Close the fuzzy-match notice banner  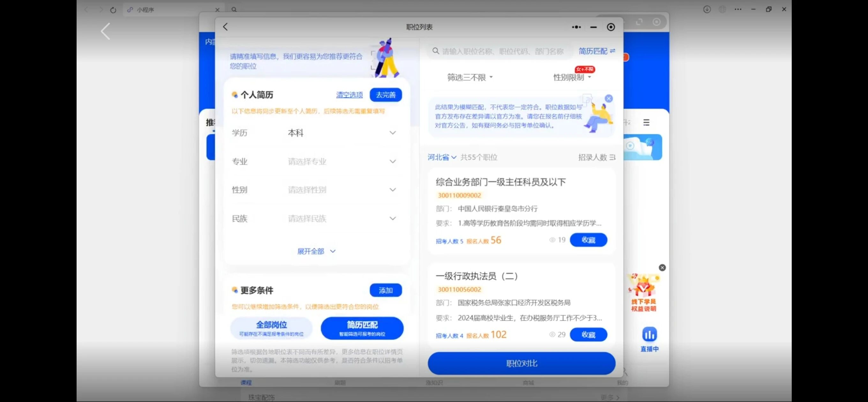click(609, 98)
